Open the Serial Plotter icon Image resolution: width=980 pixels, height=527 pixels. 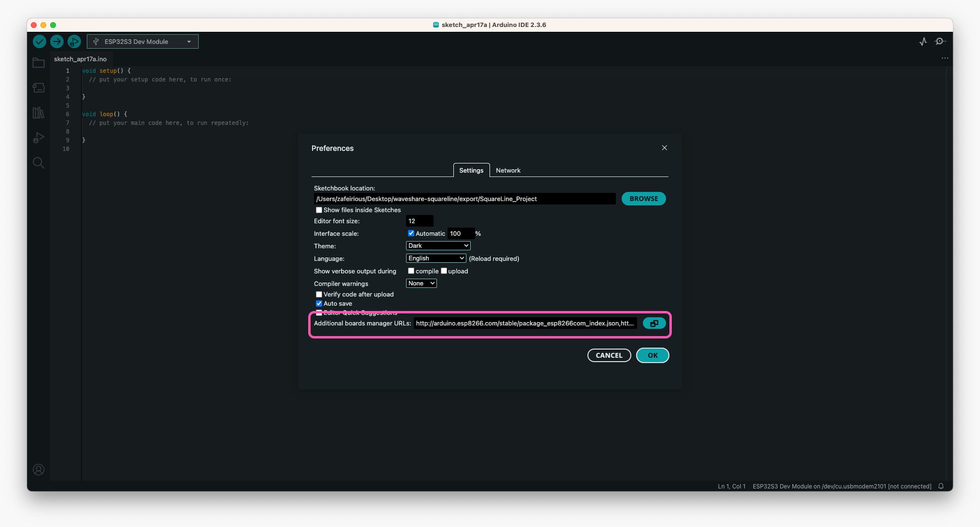(x=923, y=41)
